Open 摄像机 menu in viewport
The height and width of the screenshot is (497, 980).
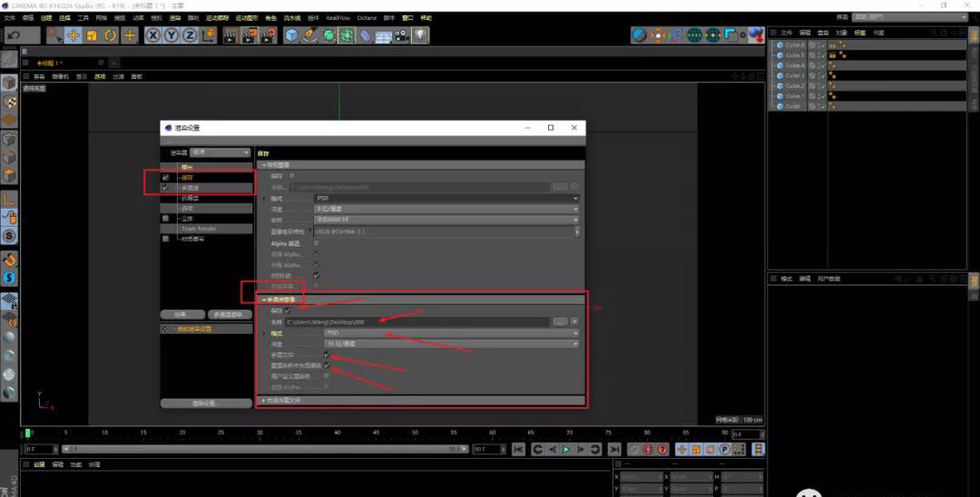pyautogui.click(x=61, y=76)
